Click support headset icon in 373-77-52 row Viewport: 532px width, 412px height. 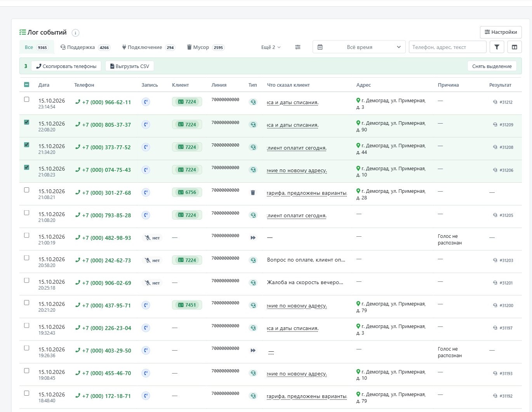[x=253, y=147]
